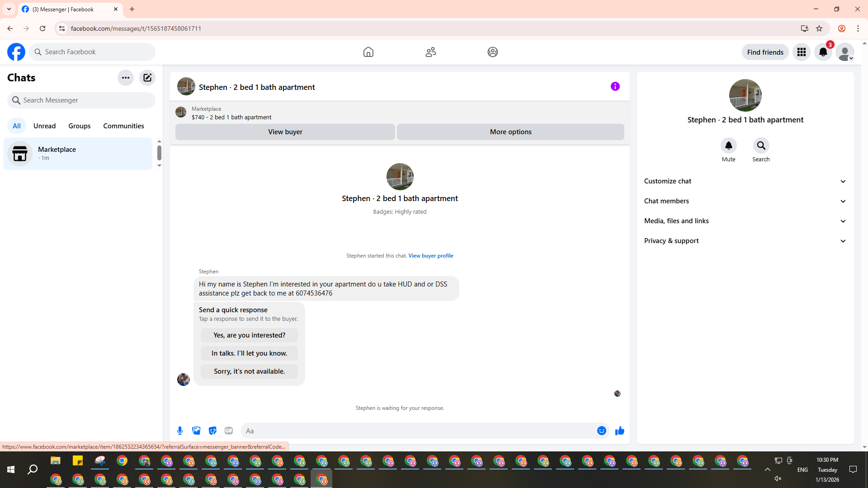Click the voice clip microphone icon
The height and width of the screenshot is (488, 868).
click(180, 431)
